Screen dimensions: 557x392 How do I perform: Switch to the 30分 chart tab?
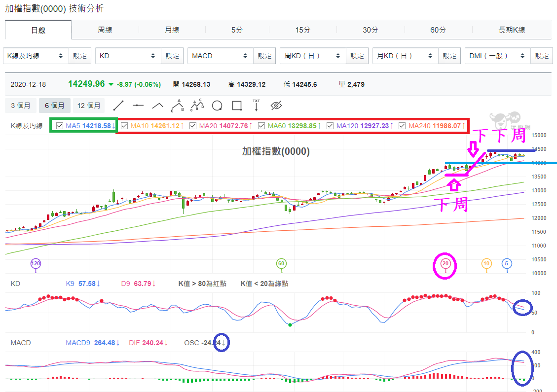coord(370,30)
